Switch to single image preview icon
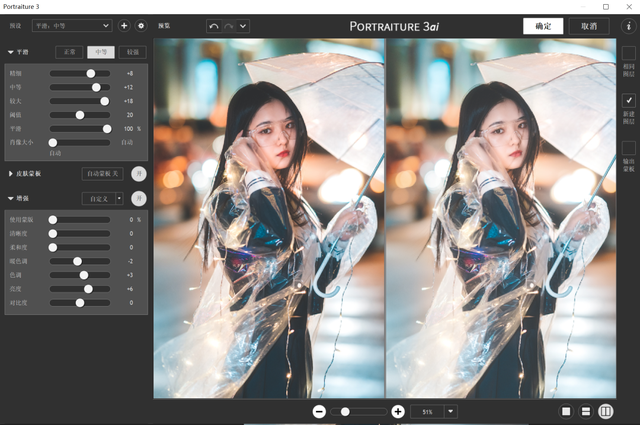This screenshot has width=640, height=425. coord(566,411)
